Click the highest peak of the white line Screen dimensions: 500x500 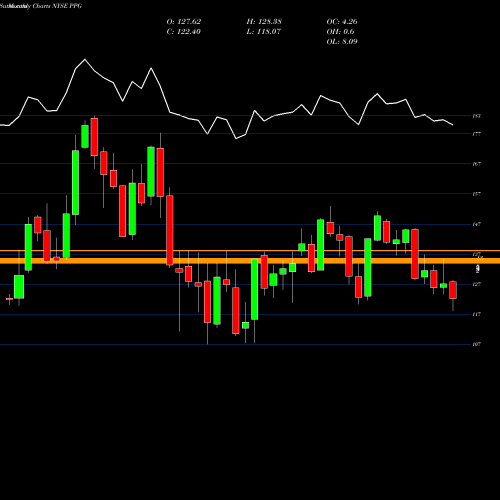pyautogui.click(x=85, y=60)
